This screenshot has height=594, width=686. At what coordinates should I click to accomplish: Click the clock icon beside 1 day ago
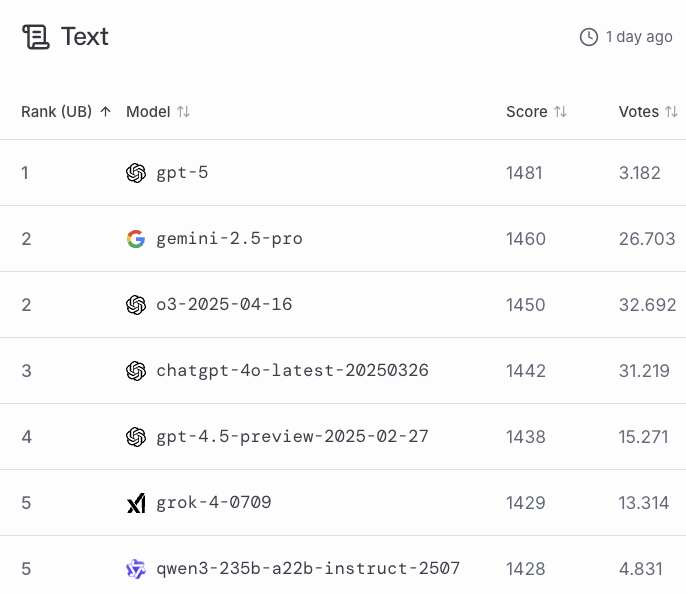[589, 37]
